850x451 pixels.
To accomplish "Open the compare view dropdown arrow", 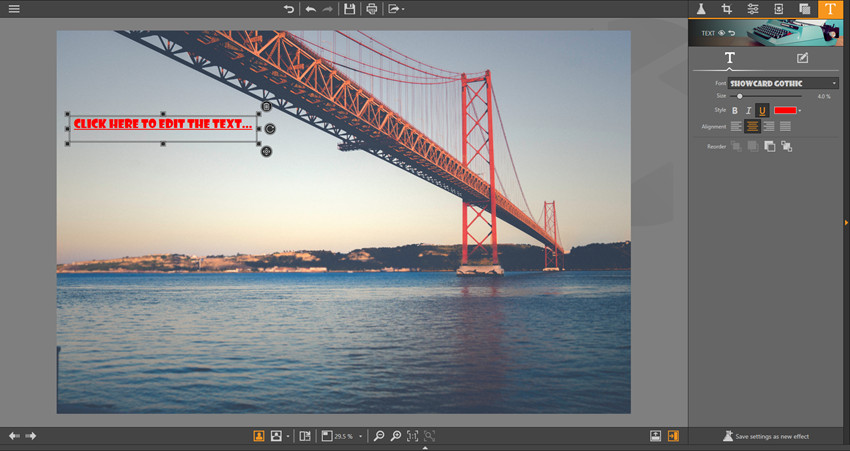I will [287, 436].
